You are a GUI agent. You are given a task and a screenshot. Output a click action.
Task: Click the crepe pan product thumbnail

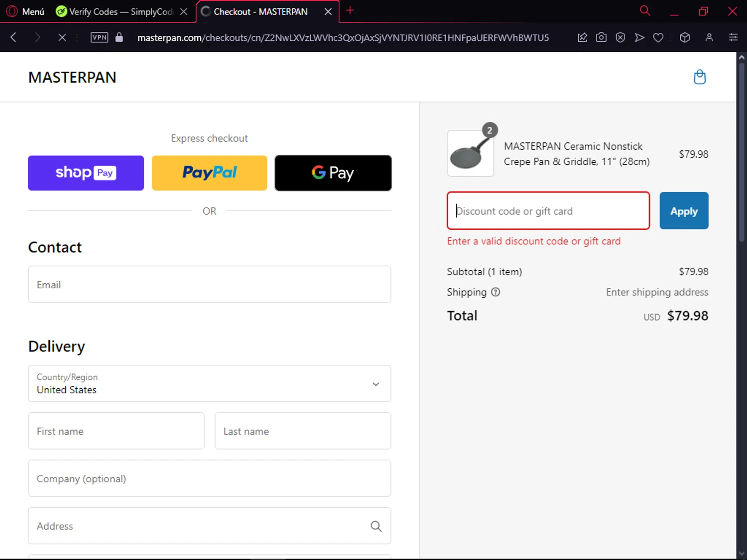pos(471,153)
